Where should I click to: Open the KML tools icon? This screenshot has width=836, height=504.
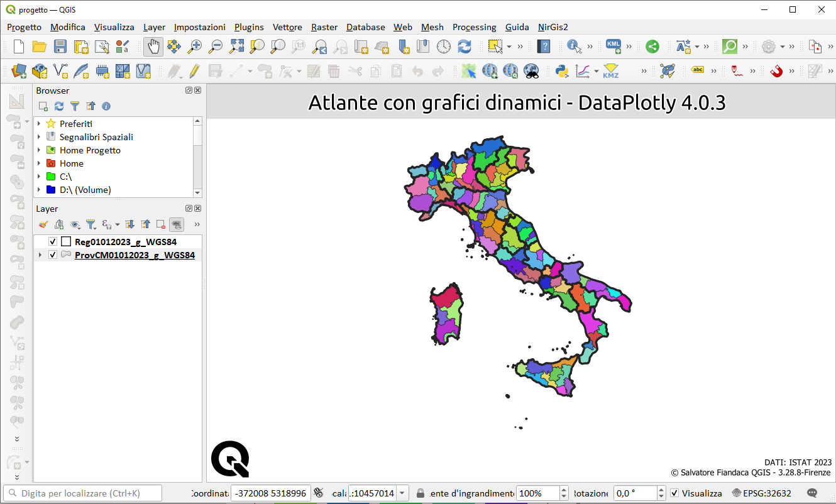pyautogui.click(x=613, y=46)
